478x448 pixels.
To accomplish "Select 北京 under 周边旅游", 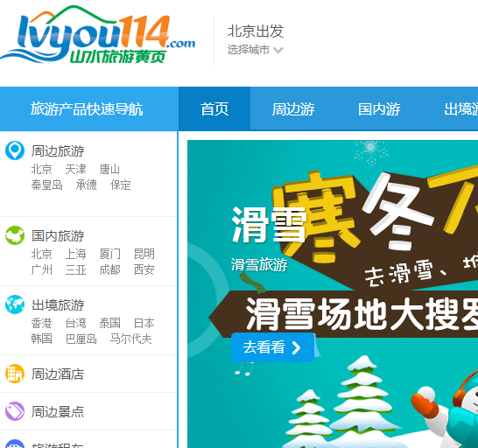I will 41,169.
